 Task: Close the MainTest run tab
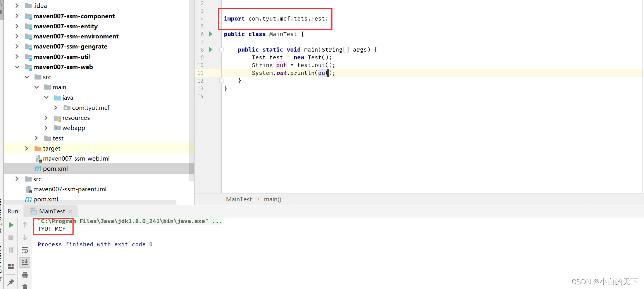[70, 211]
